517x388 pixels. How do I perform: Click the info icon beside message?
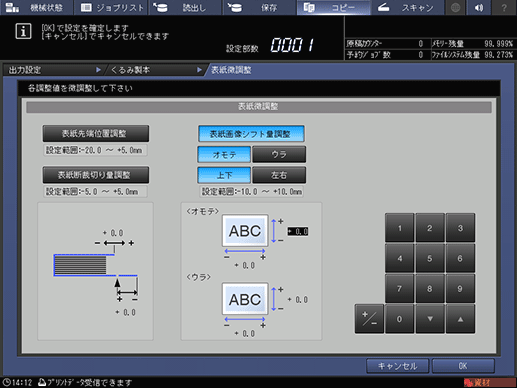(x=23, y=32)
